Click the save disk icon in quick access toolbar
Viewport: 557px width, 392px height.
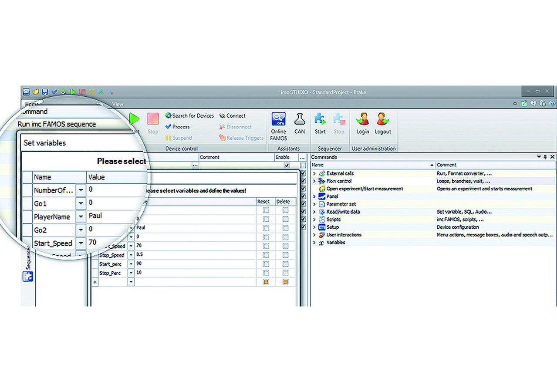click(45, 92)
